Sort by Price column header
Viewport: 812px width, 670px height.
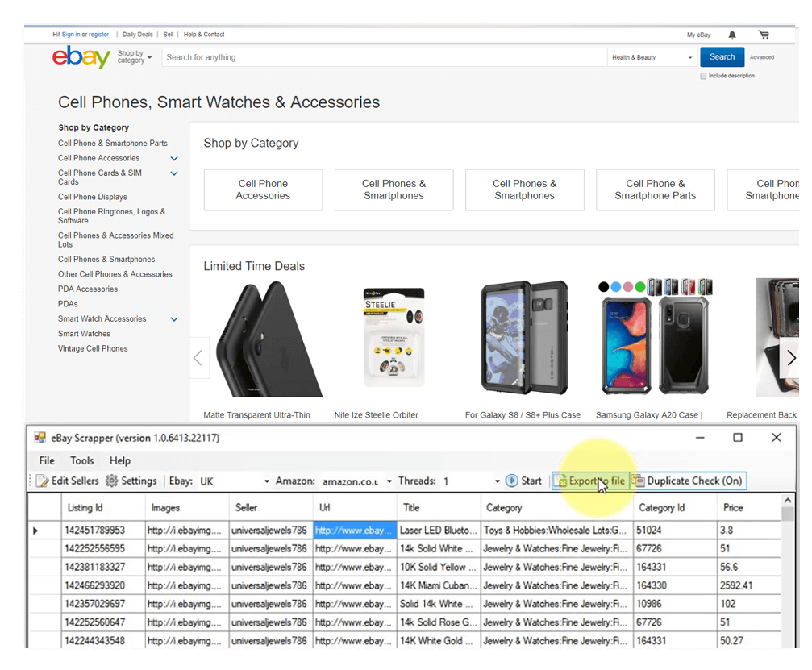(x=748, y=507)
